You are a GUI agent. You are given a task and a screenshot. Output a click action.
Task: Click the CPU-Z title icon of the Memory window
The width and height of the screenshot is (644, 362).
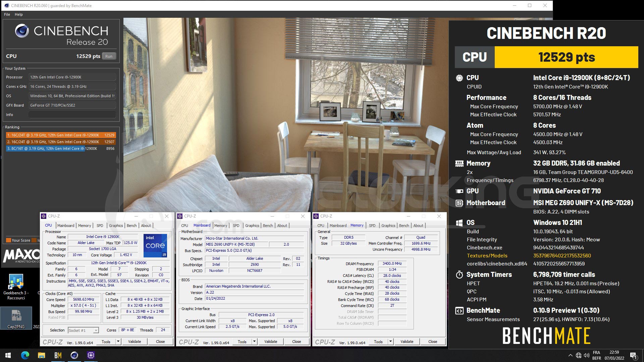(316, 216)
